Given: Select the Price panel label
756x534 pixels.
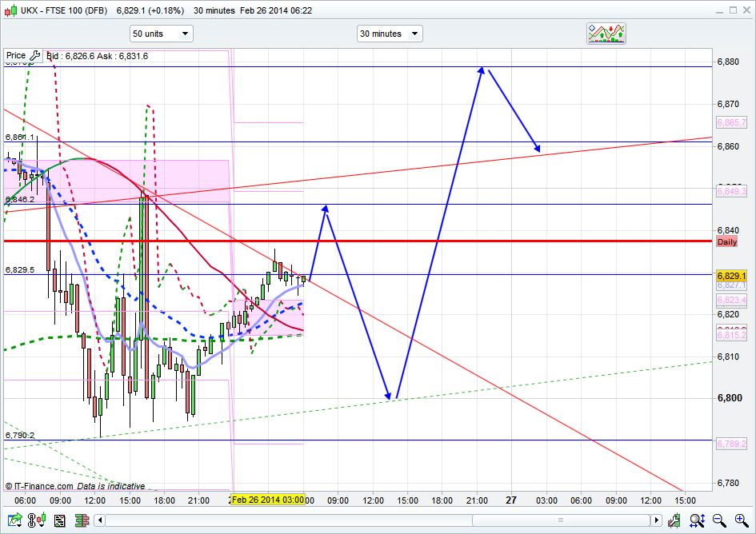Looking at the screenshot, I should tap(15, 56).
